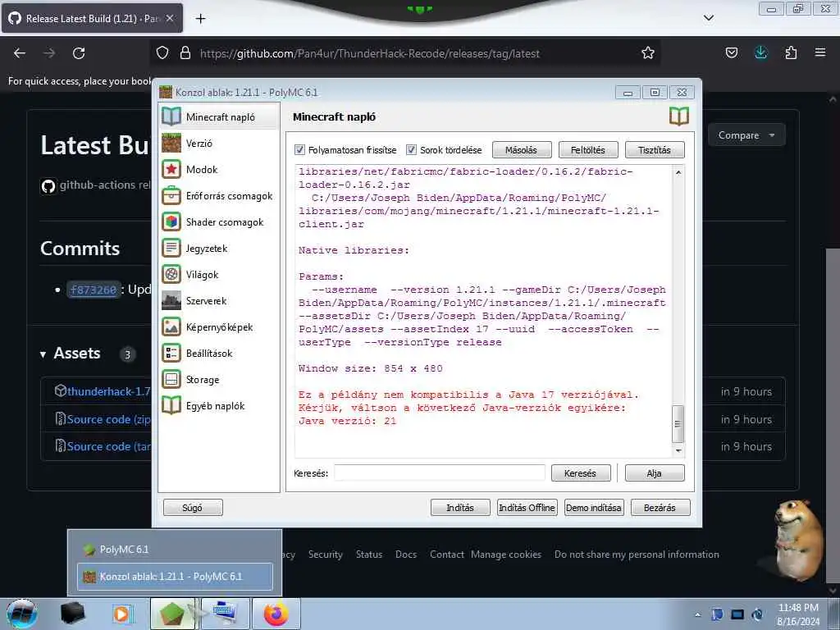840x630 pixels.
Task: Click the Egyéb naplók book icon
Action: click(x=171, y=405)
